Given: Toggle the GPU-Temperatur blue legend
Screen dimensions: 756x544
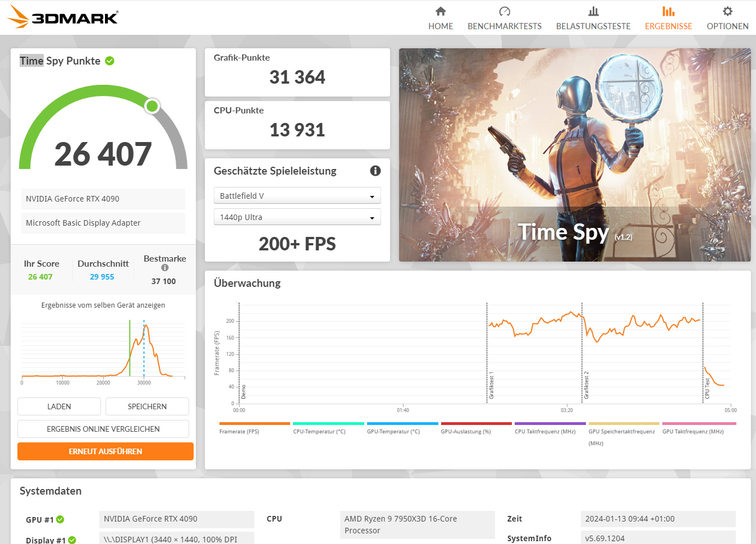Looking at the screenshot, I should tap(402, 428).
